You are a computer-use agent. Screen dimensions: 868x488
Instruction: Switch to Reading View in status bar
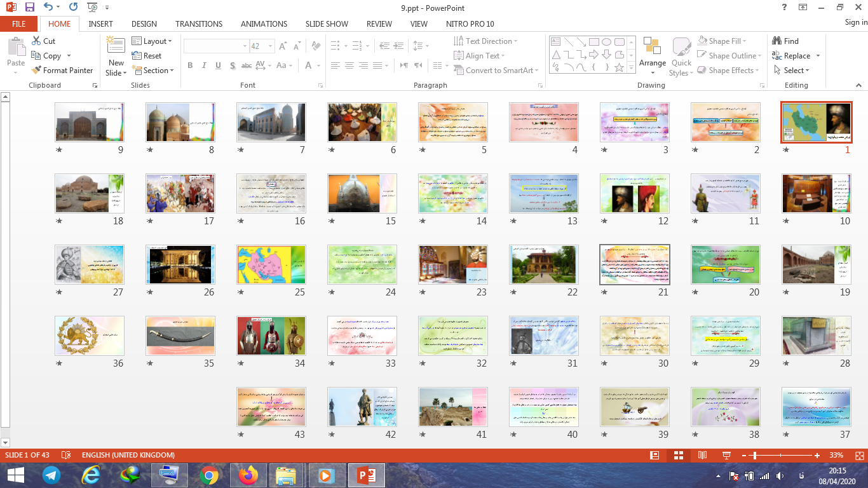click(702, 456)
